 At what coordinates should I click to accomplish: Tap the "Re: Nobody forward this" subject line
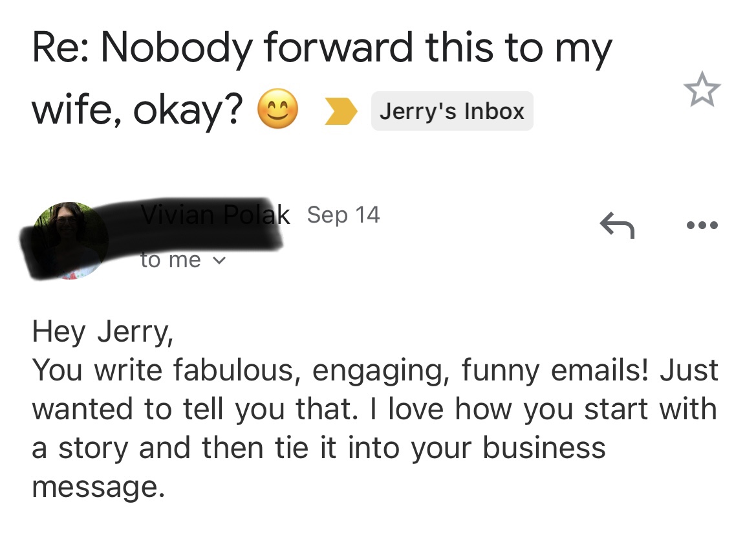coord(321,49)
